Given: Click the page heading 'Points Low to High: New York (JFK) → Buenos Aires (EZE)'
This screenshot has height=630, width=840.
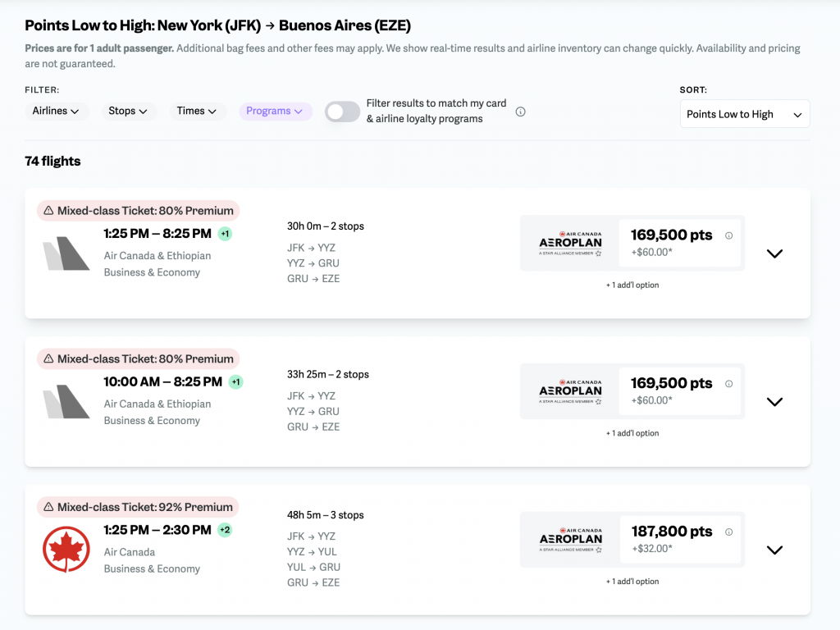Looking at the screenshot, I should click(x=217, y=25).
